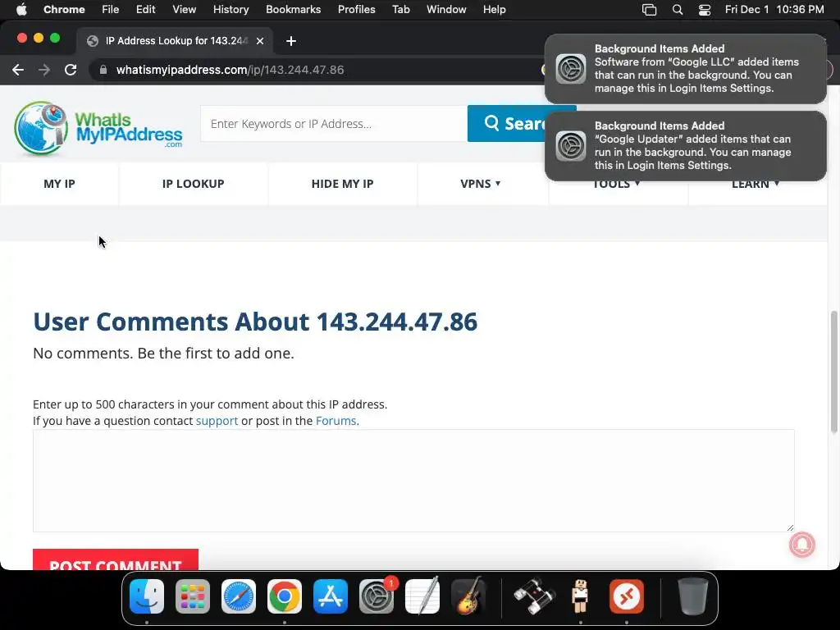Open Spotlight search in the menu bar

[x=677, y=10]
